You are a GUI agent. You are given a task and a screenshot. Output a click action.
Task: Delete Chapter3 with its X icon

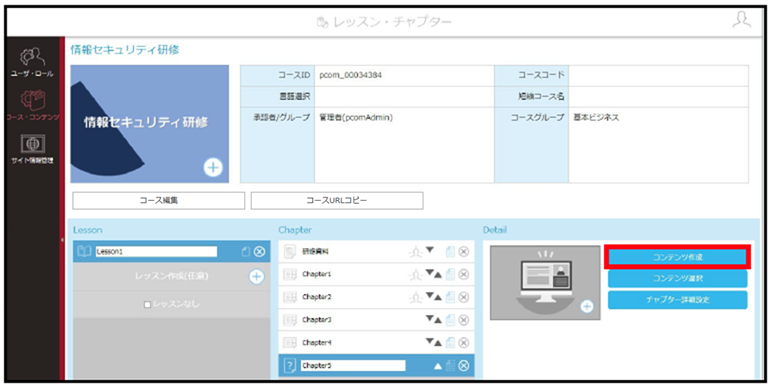pyautogui.click(x=464, y=320)
